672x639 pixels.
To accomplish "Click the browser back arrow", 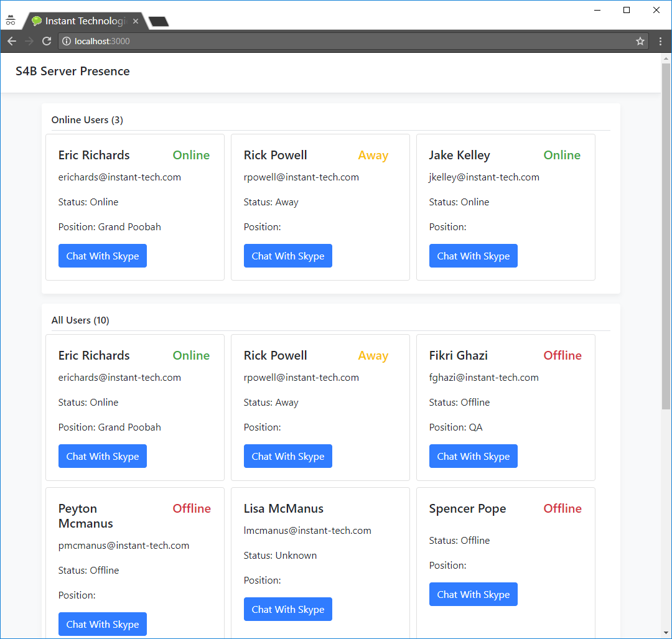I will (12, 41).
